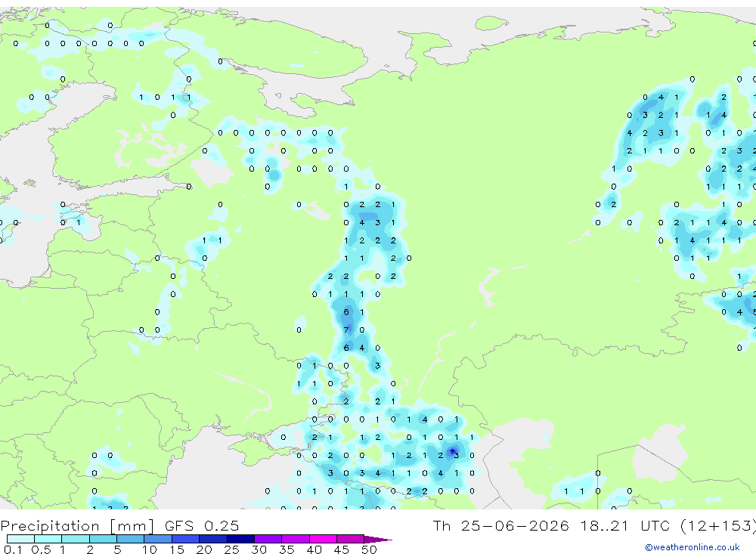Pick the 5–10 mm legend color swatch
756x554 pixels.
click(131, 539)
